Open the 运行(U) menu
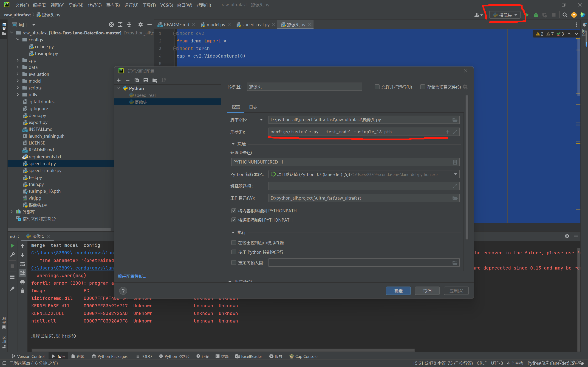 pyautogui.click(x=131, y=5)
